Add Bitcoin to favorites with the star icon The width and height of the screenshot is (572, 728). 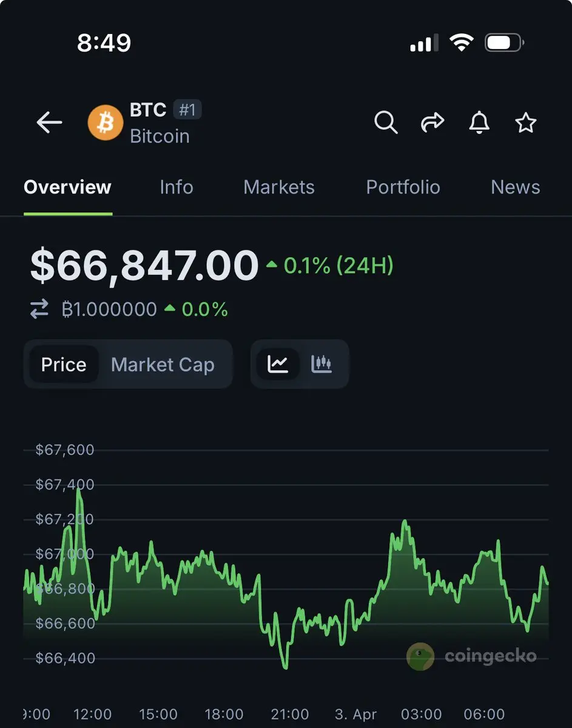click(526, 123)
